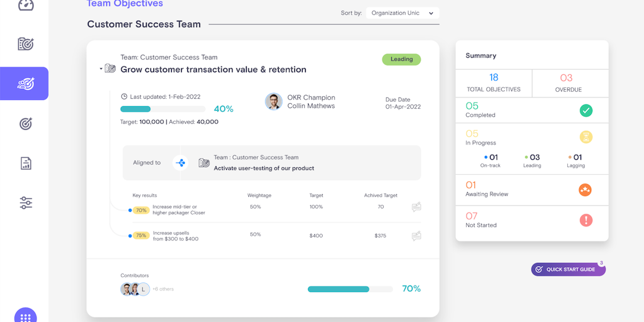Click the Leading status badge
The height and width of the screenshot is (322, 644).
(401, 59)
